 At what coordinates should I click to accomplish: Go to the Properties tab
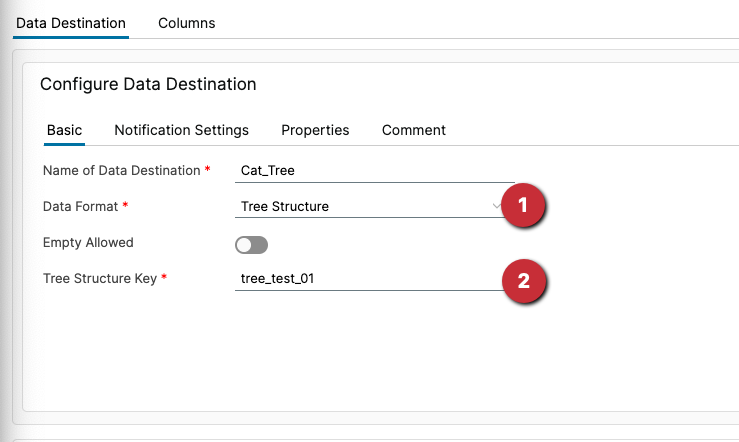(315, 130)
